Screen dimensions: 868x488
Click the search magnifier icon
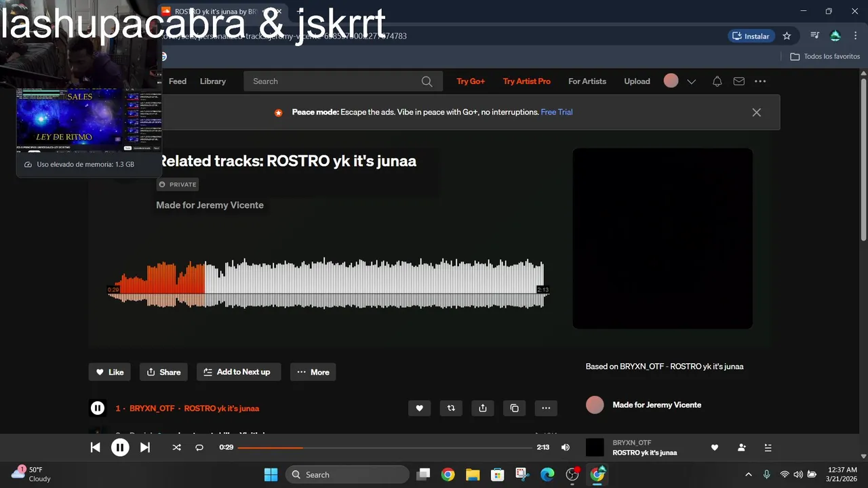coord(427,81)
